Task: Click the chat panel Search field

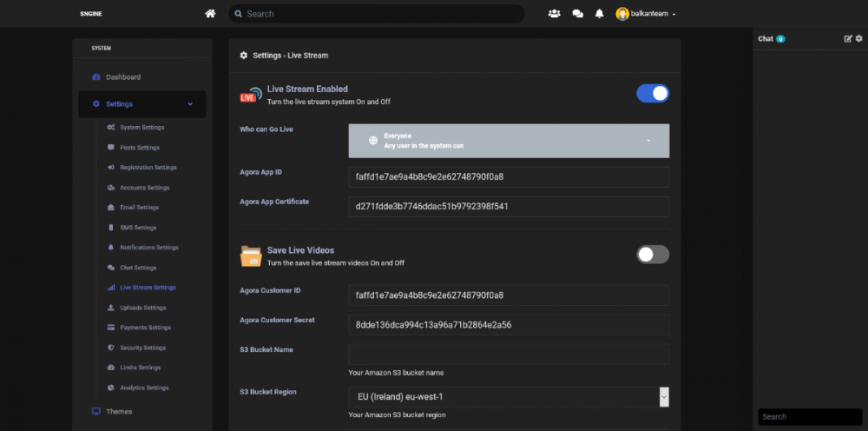Action: (810, 416)
